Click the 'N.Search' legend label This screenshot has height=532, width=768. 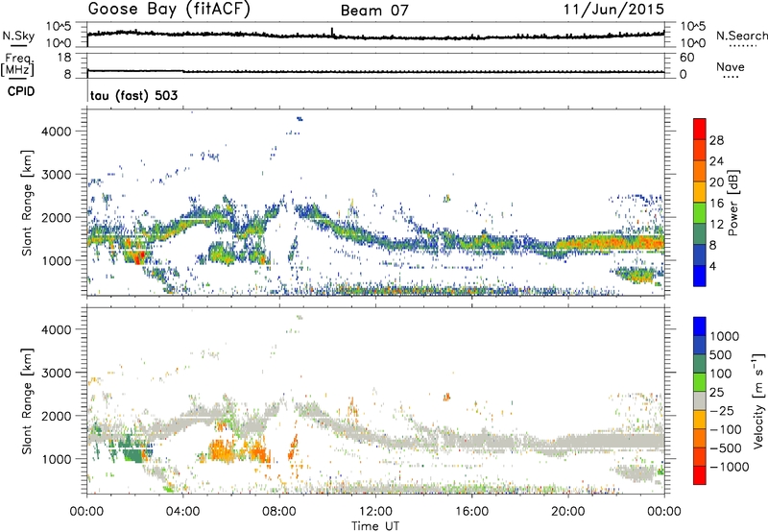[x=741, y=36]
